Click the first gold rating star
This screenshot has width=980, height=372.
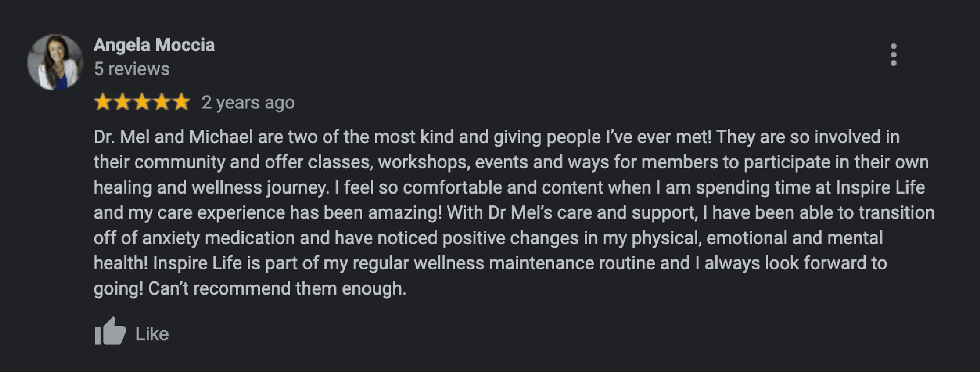[102, 102]
